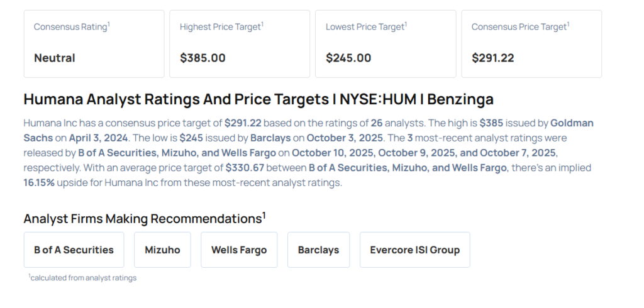Click the Lowest Price Target $245.00 card
This screenshot has height=308, width=644.
(x=386, y=43)
